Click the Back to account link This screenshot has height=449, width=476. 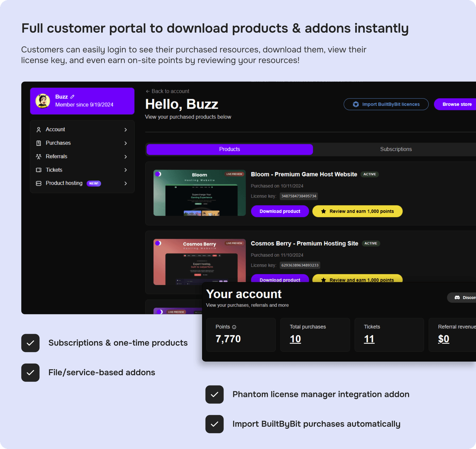click(x=167, y=91)
